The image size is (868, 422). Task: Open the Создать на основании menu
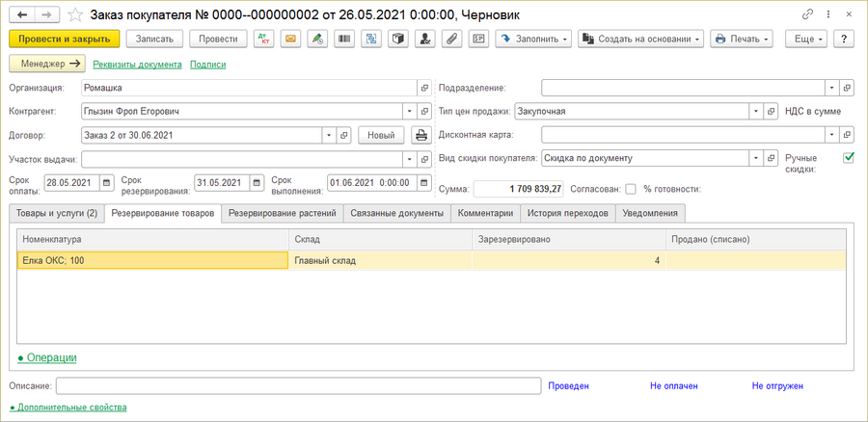point(641,40)
